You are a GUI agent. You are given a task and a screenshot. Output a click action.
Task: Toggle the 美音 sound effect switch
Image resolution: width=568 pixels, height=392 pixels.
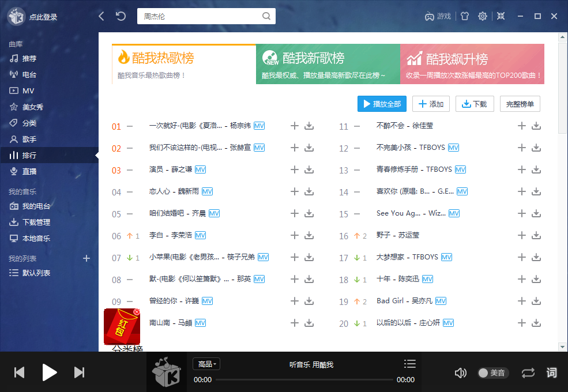pos(493,373)
